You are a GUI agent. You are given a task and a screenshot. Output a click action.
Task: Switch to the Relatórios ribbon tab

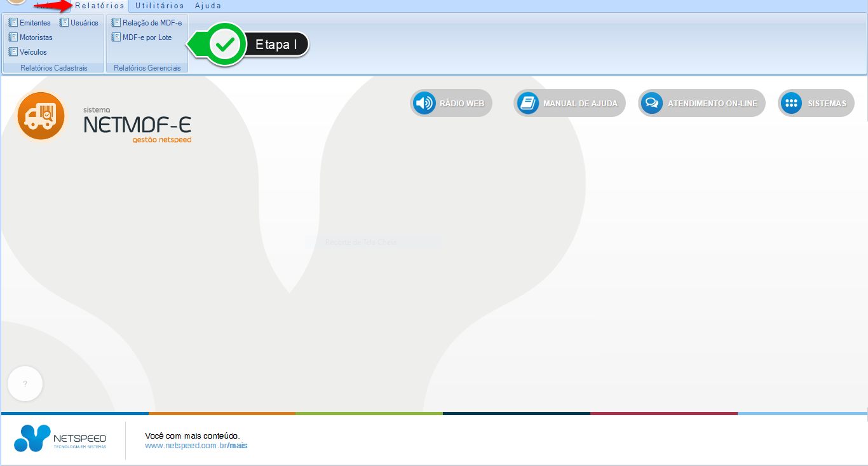tap(99, 6)
